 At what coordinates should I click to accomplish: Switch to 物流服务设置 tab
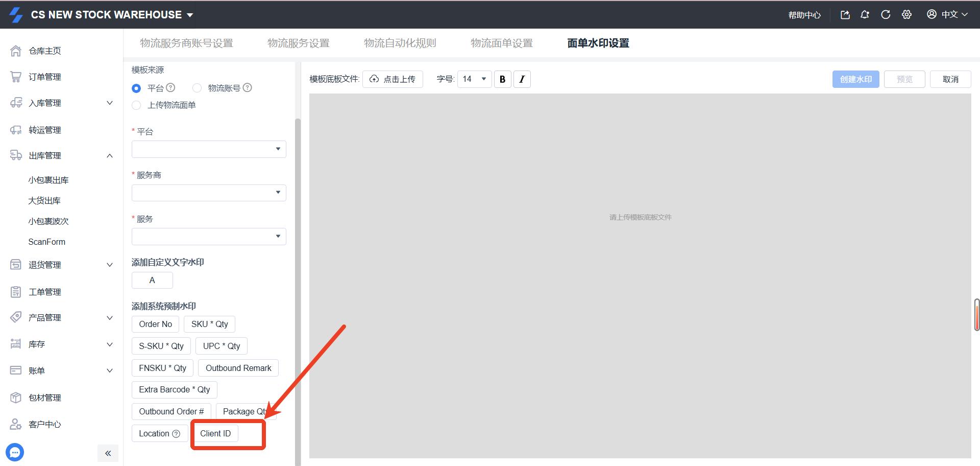coord(298,43)
